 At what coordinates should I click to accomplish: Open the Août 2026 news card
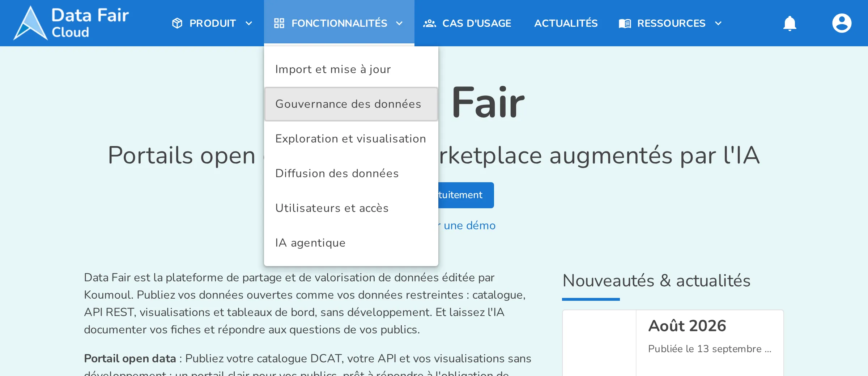[673, 343]
